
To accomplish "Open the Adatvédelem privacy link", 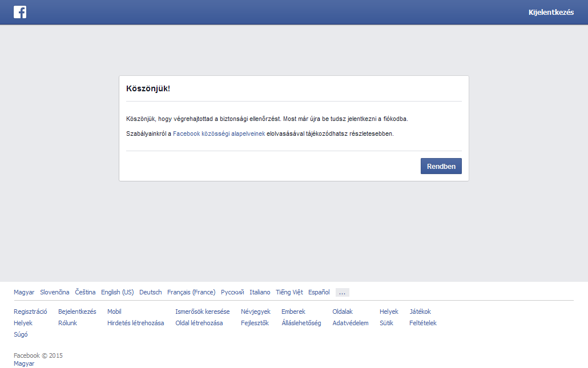I will coord(351,323).
